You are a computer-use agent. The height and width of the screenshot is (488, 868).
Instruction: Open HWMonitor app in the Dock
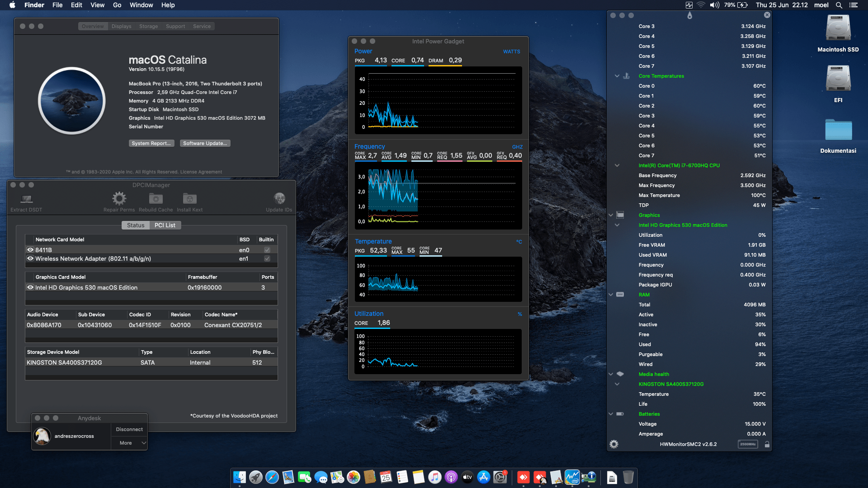pyautogui.click(x=589, y=477)
